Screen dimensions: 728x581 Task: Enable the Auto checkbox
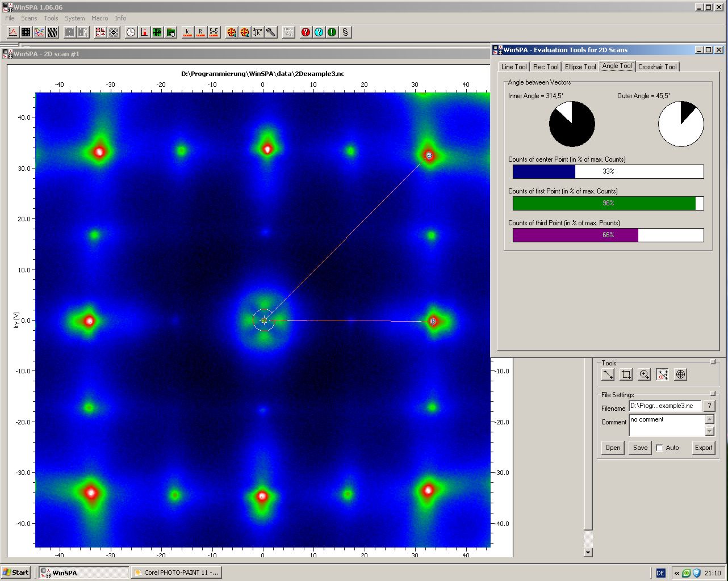(x=659, y=448)
